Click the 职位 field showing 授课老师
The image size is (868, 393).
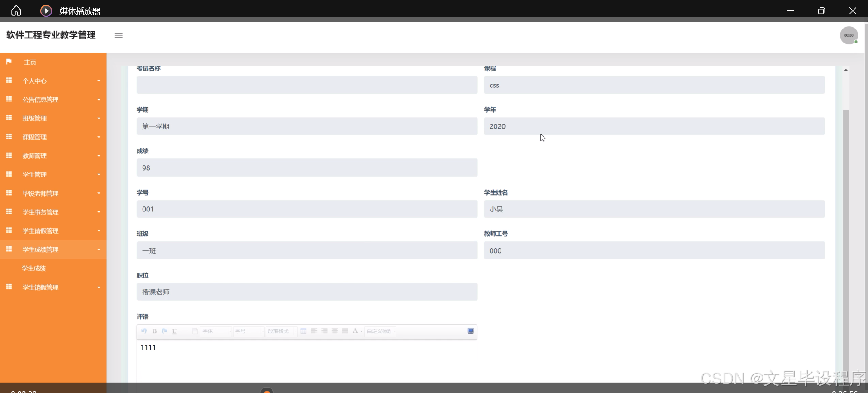point(307,292)
